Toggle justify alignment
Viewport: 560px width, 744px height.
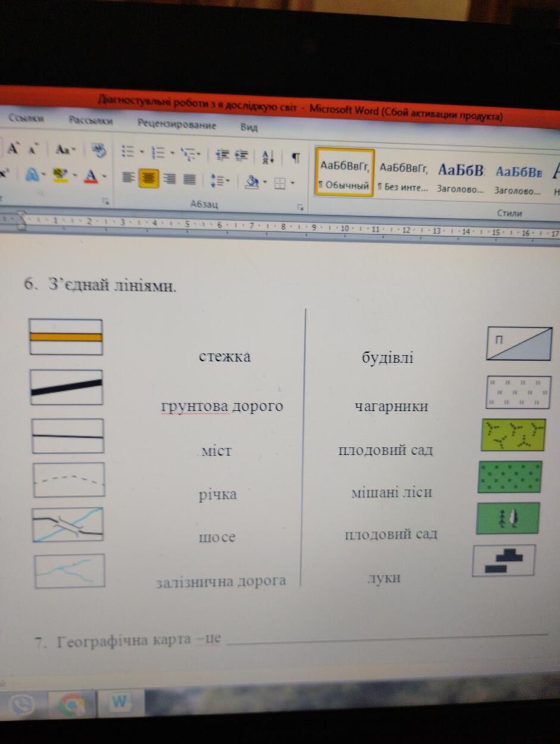coord(189,178)
